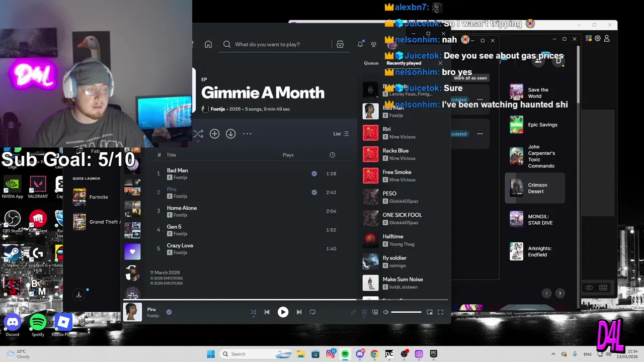
Task: Open Spotify friend activity icon
Action: pyautogui.click(x=373, y=44)
